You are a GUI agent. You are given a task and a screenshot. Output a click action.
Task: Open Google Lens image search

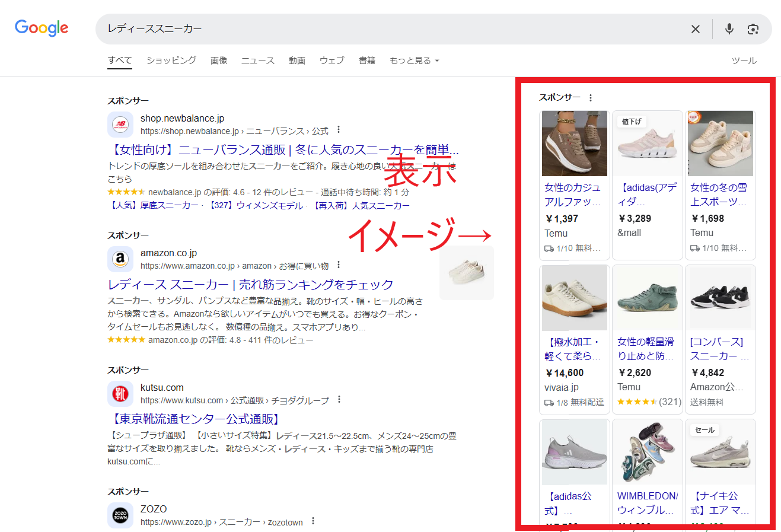click(x=753, y=29)
